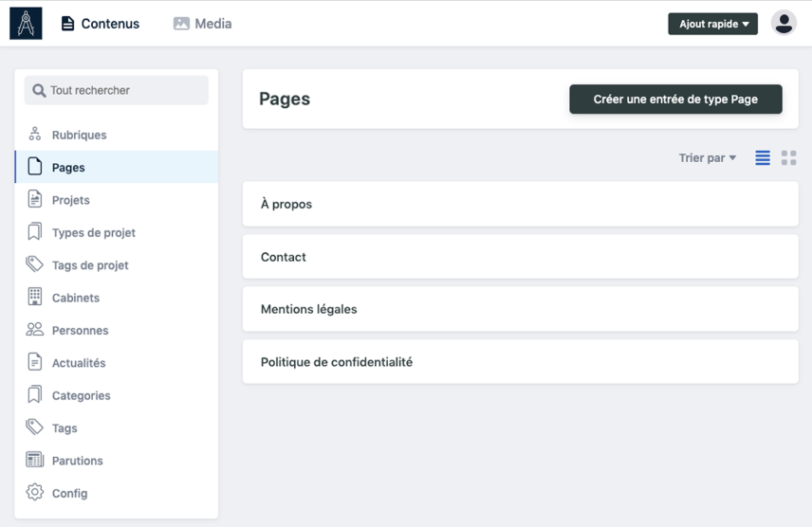The image size is (812, 527).
Task: Open the Contact page entry
Action: [x=521, y=257]
